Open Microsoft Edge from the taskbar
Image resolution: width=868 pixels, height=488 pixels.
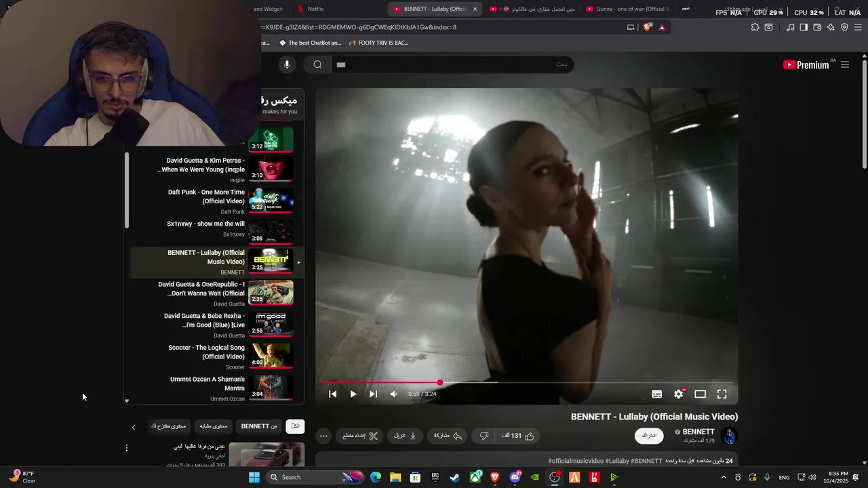pyautogui.click(x=376, y=477)
